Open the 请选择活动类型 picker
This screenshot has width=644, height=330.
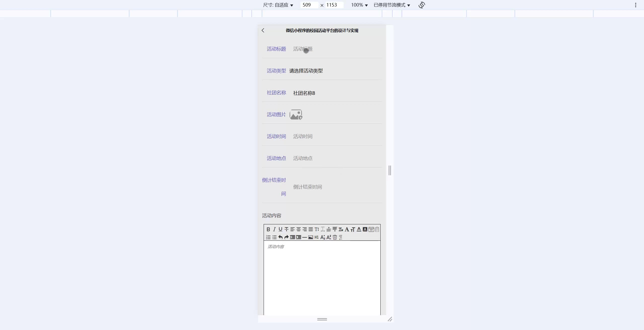tap(306, 71)
